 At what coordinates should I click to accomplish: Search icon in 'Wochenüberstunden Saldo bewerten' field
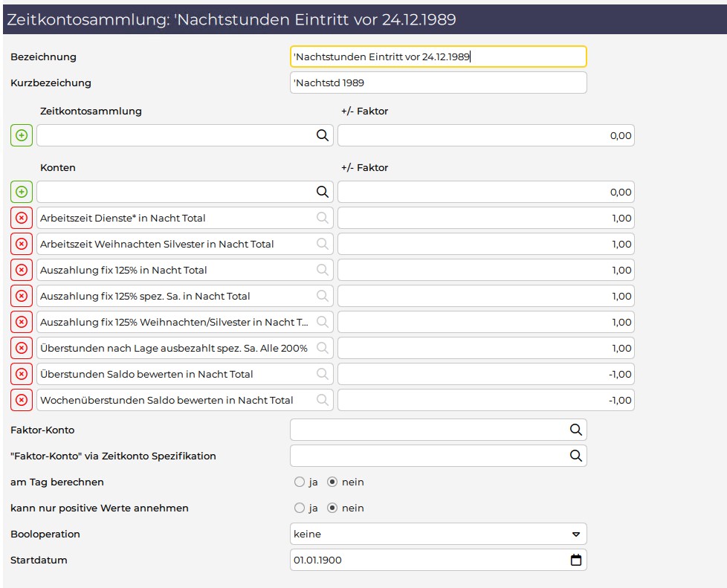coord(322,400)
